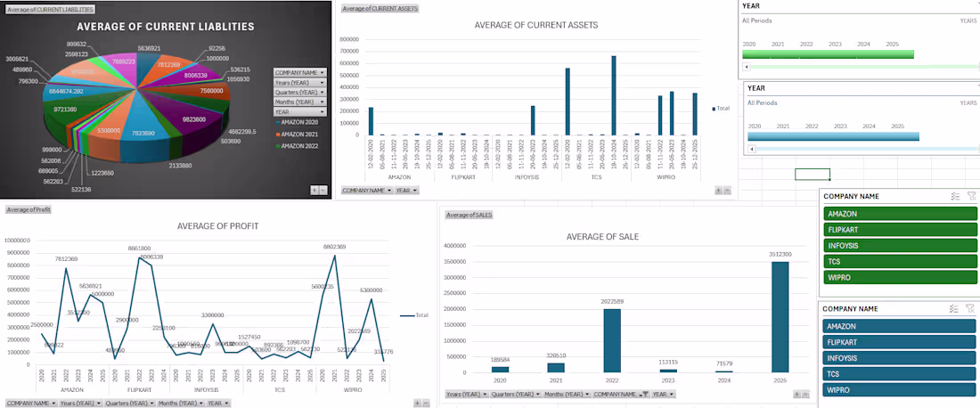980x408 pixels.
Task: Toggle AMAZON in green company slicer
Action: pyautogui.click(x=900, y=214)
